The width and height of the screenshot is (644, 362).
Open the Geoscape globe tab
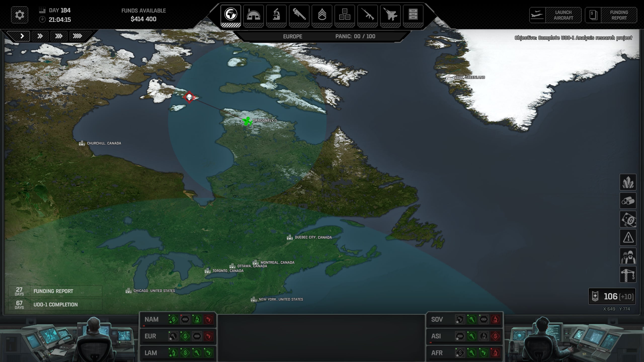tap(231, 15)
